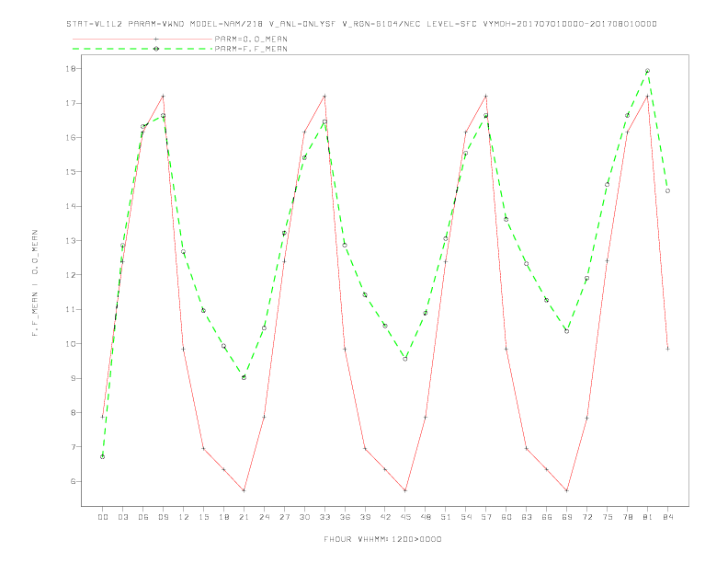Click y-axis tick label 16
The image size is (728, 563).
(x=70, y=137)
